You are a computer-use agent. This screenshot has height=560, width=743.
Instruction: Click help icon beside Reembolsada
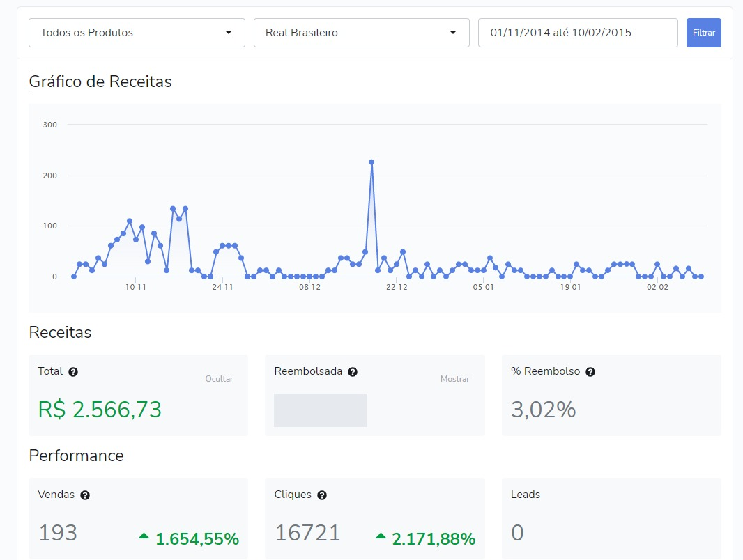click(x=353, y=372)
